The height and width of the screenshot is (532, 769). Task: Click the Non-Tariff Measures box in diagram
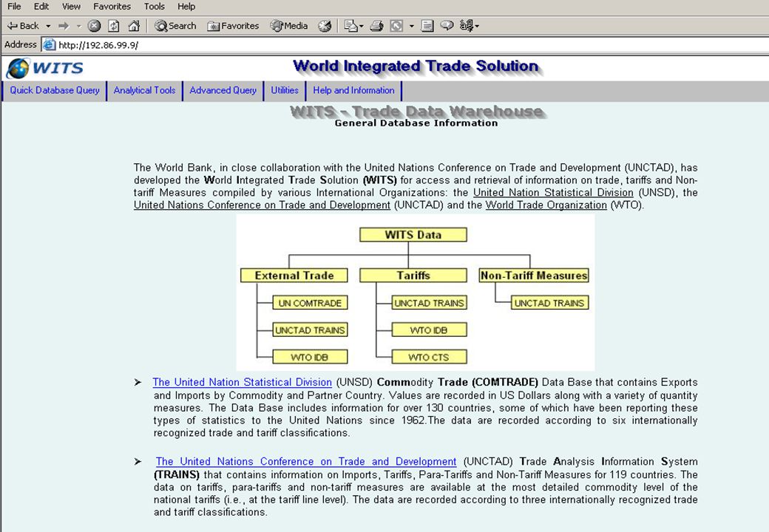(x=534, y=276)
